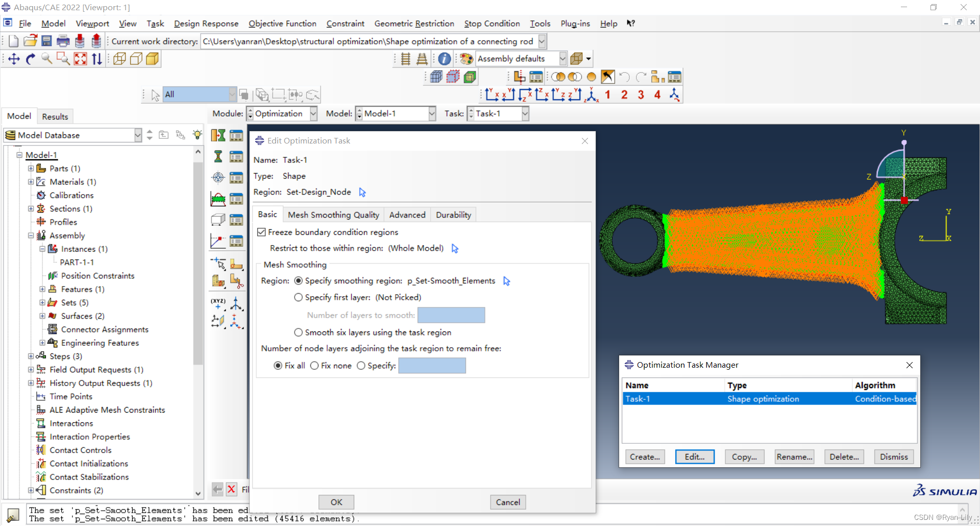Select the Fix none radio button

[x=314, y=366]
